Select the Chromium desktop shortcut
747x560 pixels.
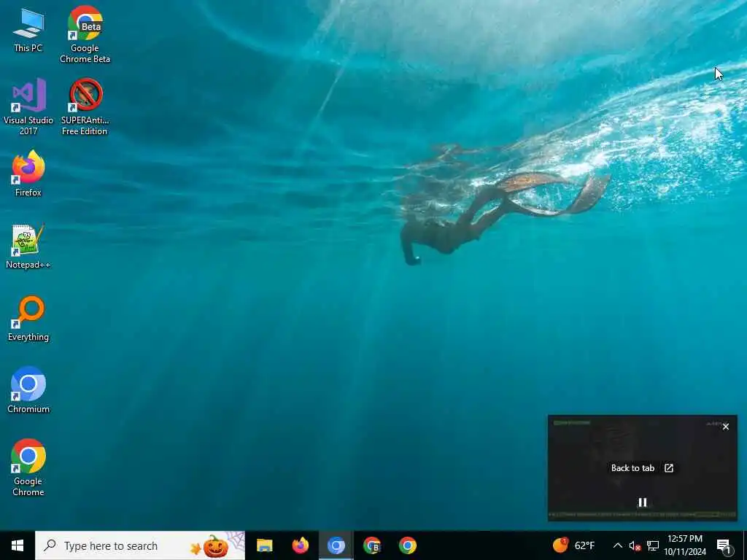(28, 390)
